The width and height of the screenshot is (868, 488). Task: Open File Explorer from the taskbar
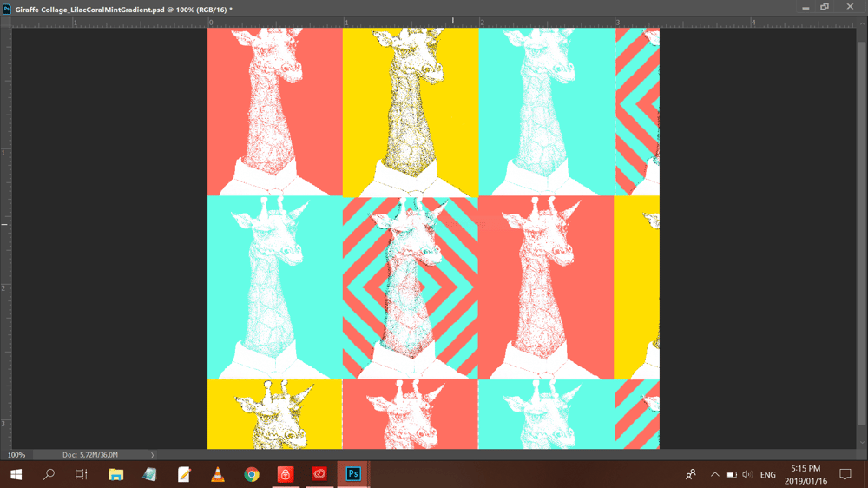pyautogui.click(x=115, y=475)
